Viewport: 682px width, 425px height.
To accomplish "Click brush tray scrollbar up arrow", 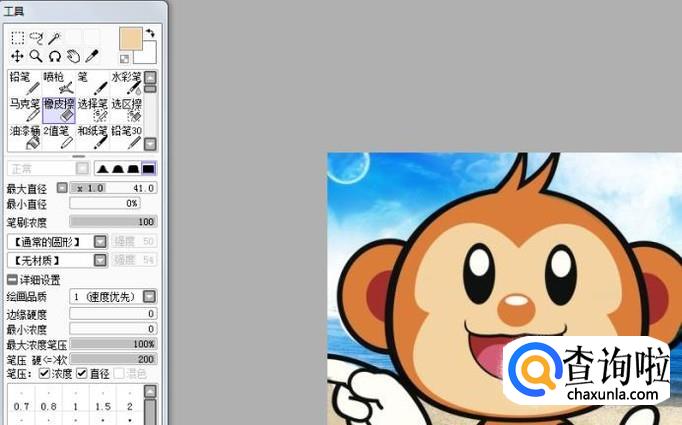I will pyautogui.click(x=150, y=77).
